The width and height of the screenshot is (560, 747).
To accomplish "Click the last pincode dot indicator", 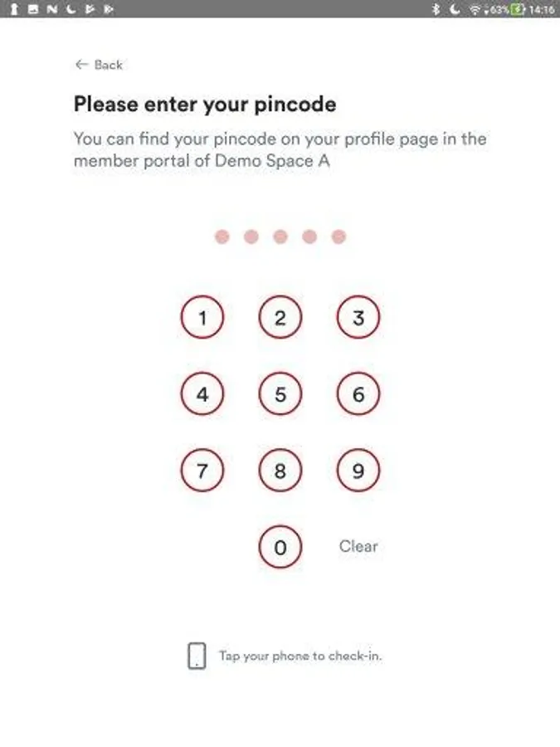I will tap(338, 237).
